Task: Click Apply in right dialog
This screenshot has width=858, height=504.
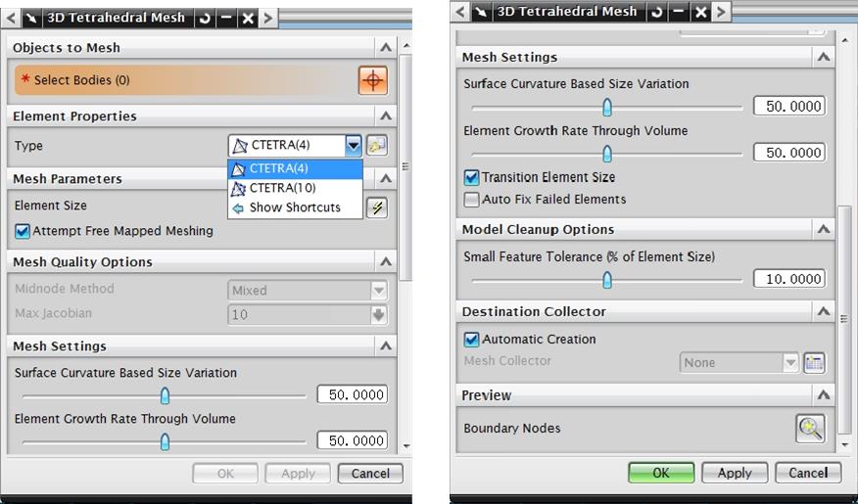Action: click(735, 473)
